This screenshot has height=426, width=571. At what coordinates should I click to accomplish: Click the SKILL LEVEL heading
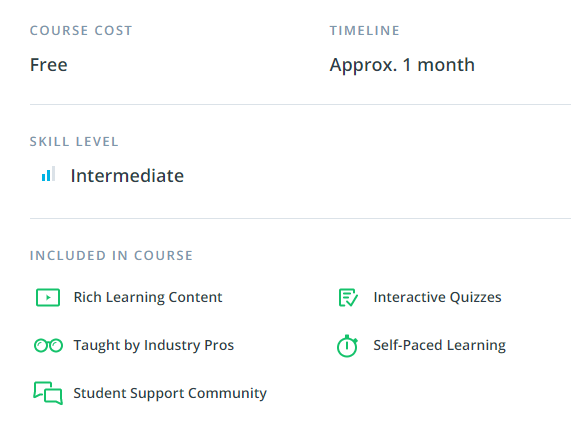click(x=74, y=142)
